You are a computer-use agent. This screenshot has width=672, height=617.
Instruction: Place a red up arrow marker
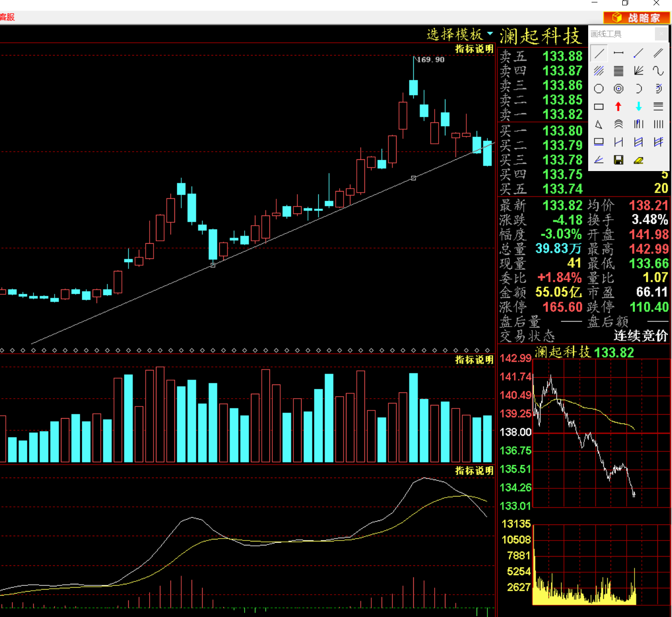[x=618, y=107]
